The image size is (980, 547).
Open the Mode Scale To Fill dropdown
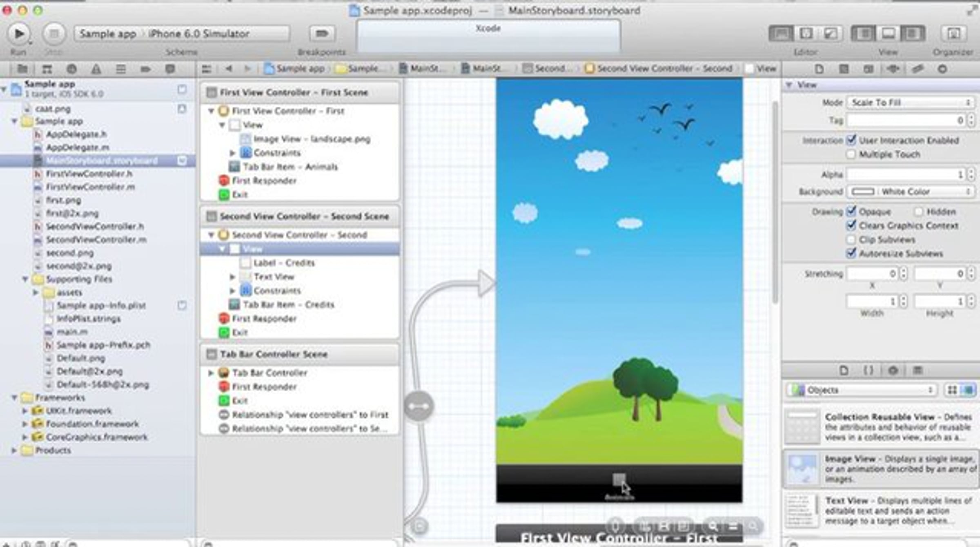[910, 103]
